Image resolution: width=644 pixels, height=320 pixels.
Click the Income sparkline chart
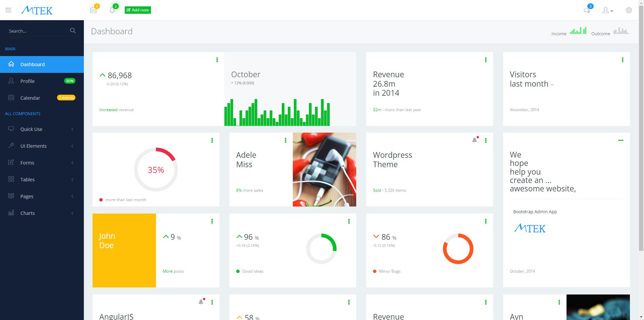(x=578, y=31)
